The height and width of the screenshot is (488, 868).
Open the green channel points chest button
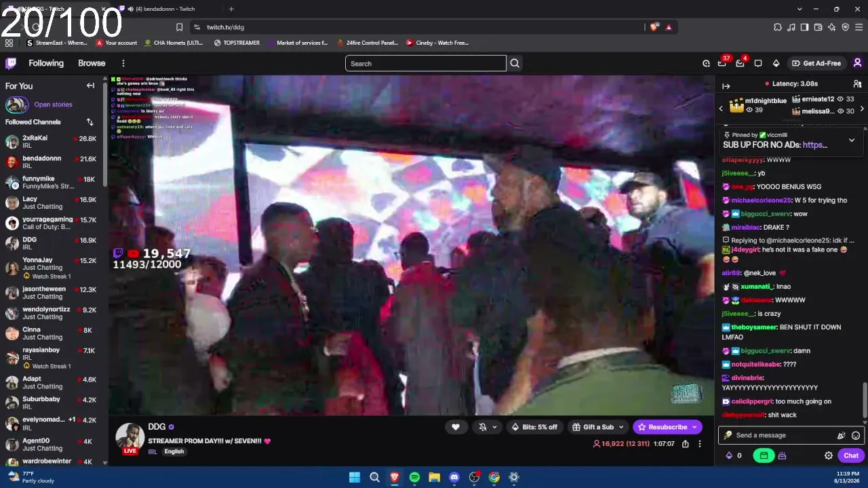tap(764, 455)
